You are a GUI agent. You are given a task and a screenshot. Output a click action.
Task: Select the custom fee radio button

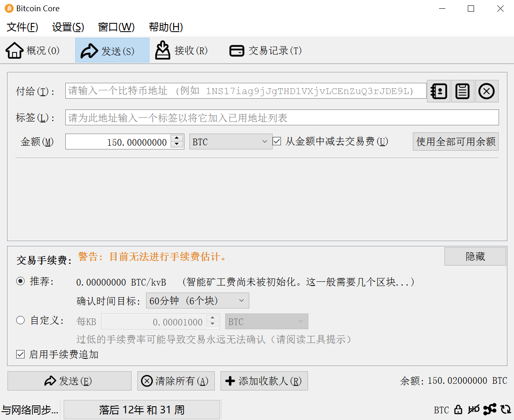coord(20,320)
